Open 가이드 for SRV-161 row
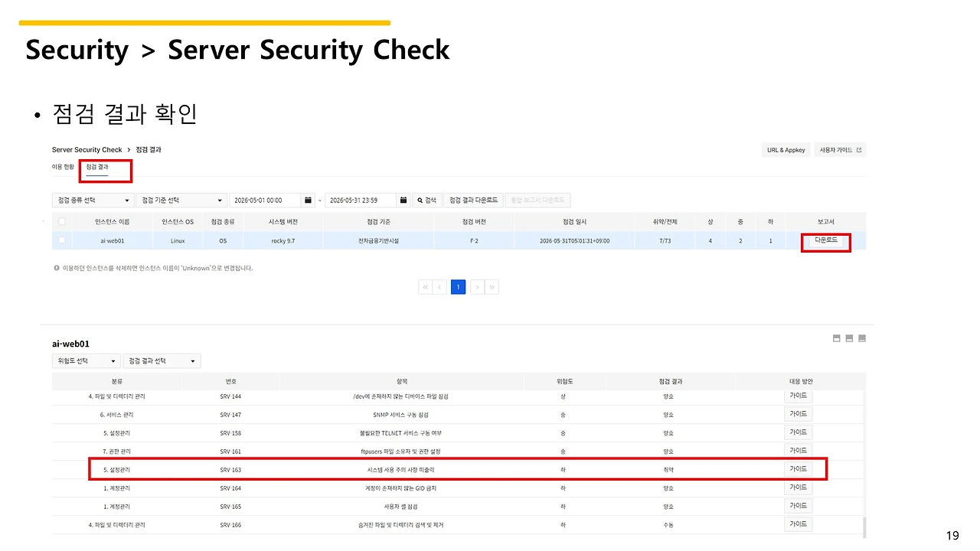The height and width of the screenshot is (551, 980). 798,451
